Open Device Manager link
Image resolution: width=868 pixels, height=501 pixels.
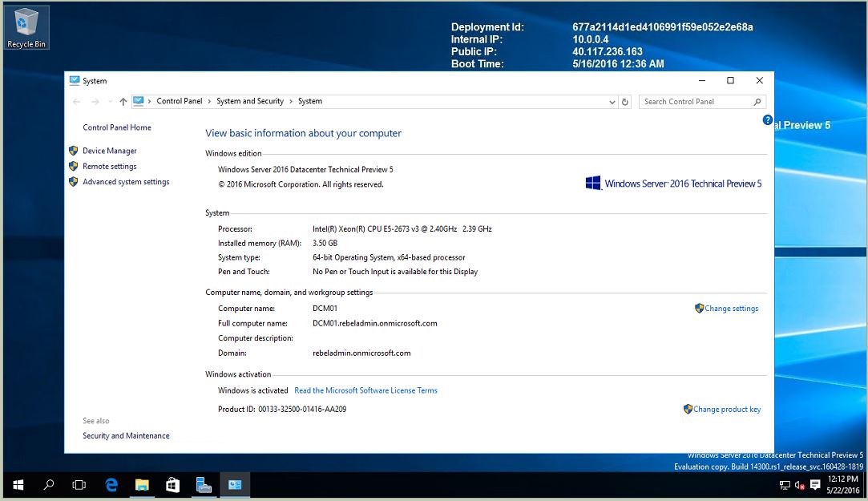pos(110,151)
